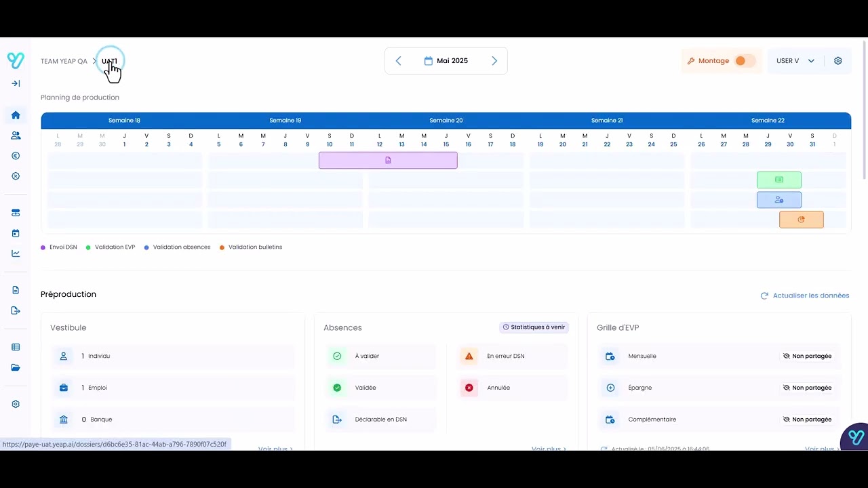Go to previous month with left chevron

pos(398,61)
